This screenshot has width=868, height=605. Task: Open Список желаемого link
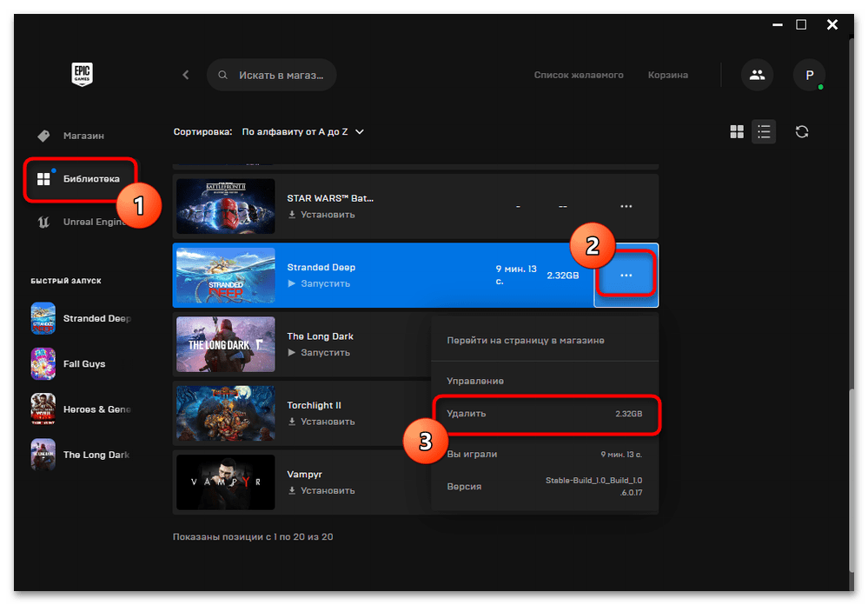579,76
